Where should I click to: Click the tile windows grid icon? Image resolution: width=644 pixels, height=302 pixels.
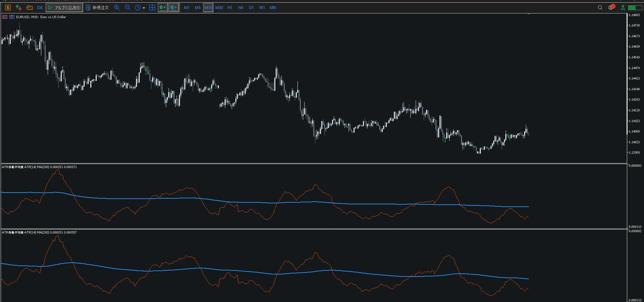coord(152,7)
